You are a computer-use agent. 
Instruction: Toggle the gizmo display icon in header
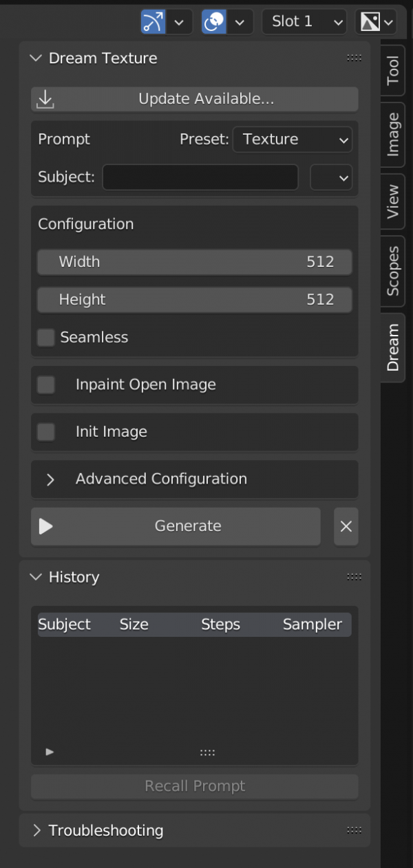click(x=153, y=22)
